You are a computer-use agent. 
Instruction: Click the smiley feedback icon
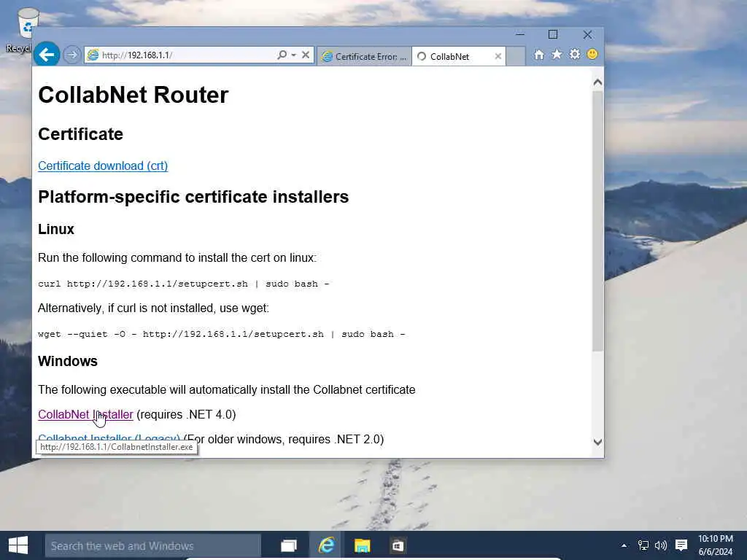click(x=592, y=54)
